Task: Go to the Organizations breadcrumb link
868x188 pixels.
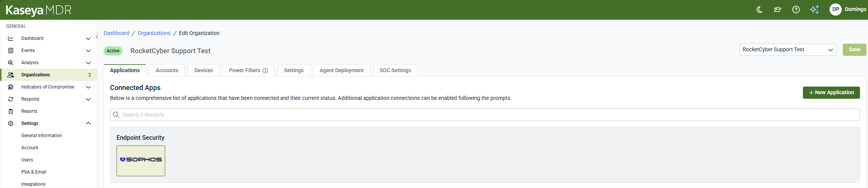Action: click(154, 33)
